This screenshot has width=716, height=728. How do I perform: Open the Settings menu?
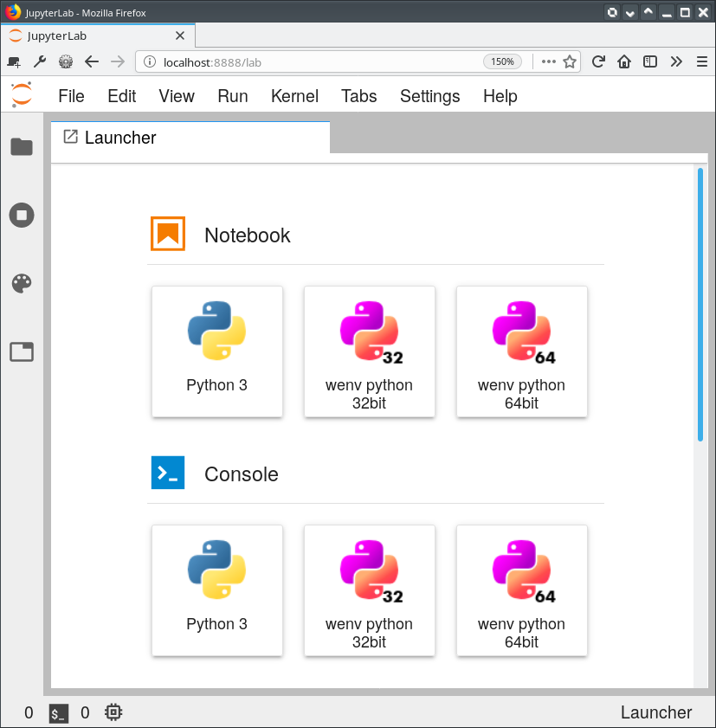429,96
